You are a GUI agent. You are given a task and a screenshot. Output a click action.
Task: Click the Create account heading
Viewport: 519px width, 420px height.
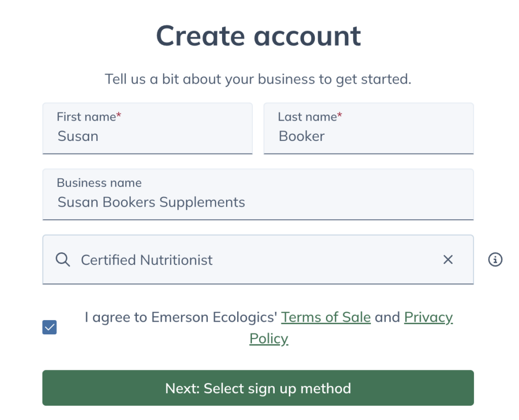(x=258, y=36)
